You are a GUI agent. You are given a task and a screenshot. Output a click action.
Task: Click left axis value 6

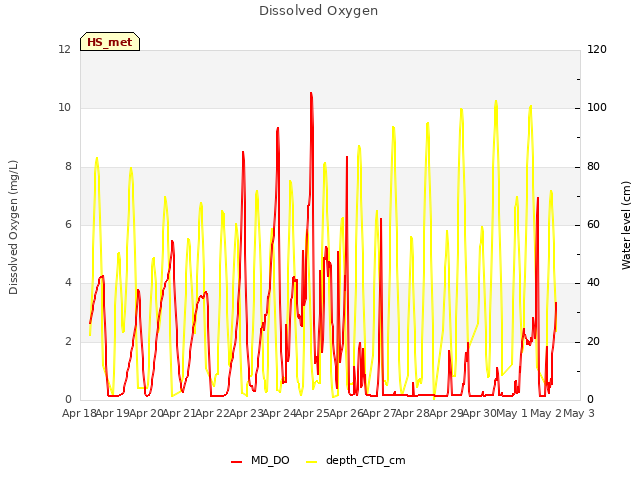(x=68, y=224)
